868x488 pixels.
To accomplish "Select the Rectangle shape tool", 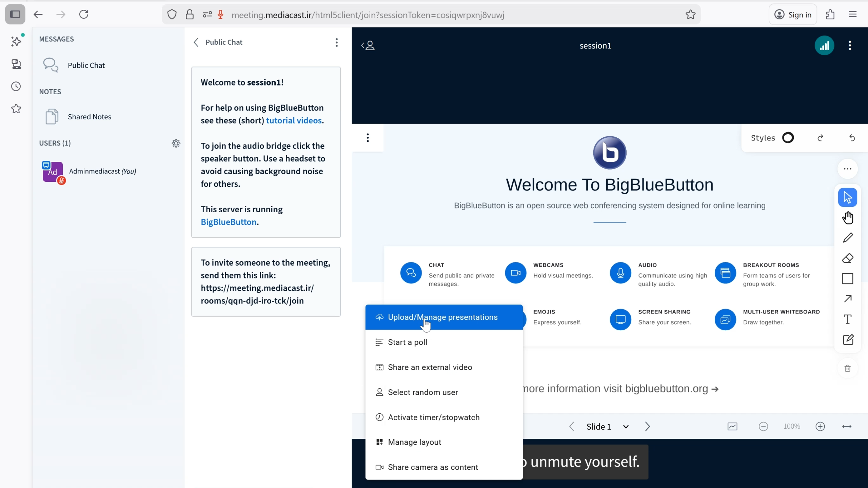I will click(x=848, y=278).
